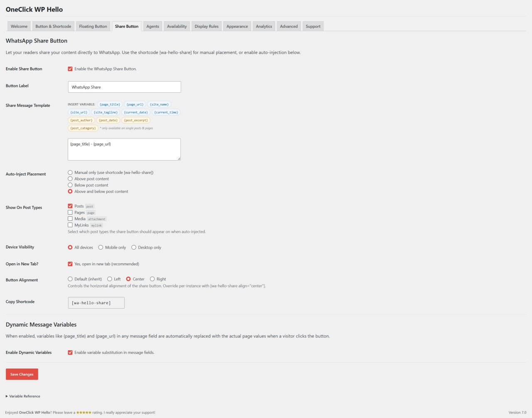
Task: Go to the Support tab
Action: pyautogui.click(x=313, y=26)
